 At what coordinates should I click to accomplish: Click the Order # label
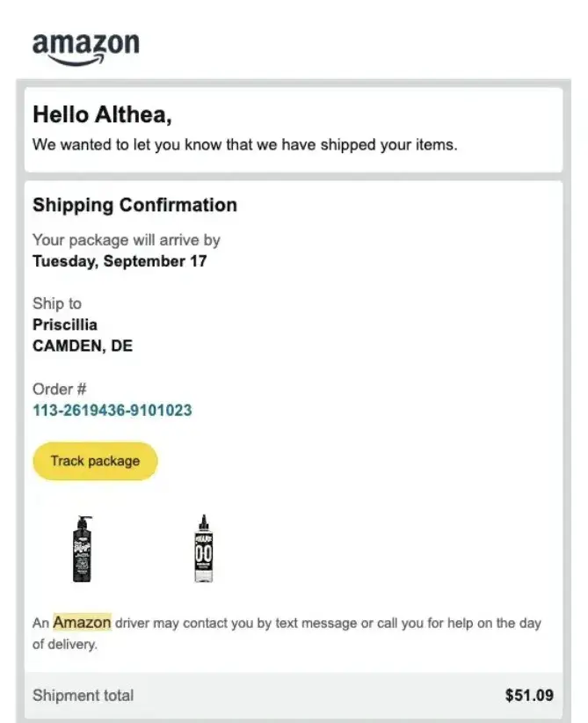tap(59, 389)
